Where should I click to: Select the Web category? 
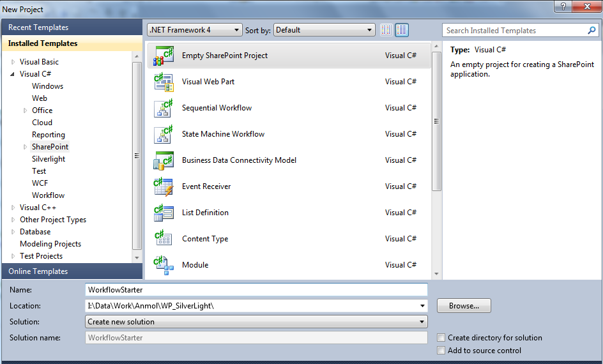tap(40, 98)
